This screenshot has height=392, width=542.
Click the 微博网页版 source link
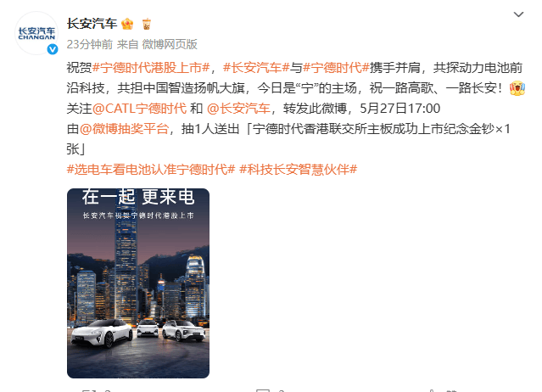[170, 44]
